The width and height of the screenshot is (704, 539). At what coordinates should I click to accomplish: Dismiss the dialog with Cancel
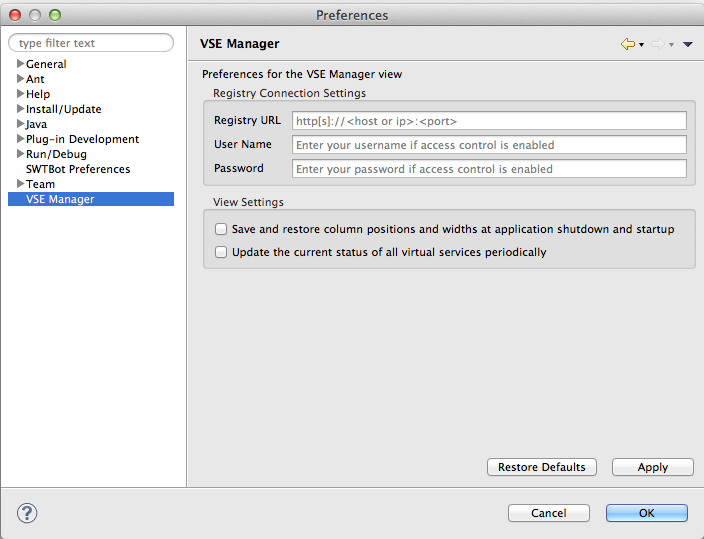click(x=549, y=513)
